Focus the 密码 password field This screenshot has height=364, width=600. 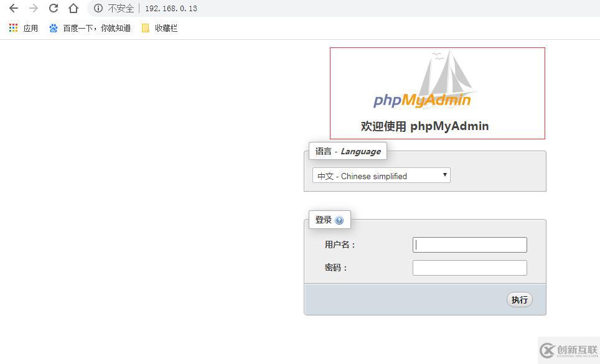[469, 268]
